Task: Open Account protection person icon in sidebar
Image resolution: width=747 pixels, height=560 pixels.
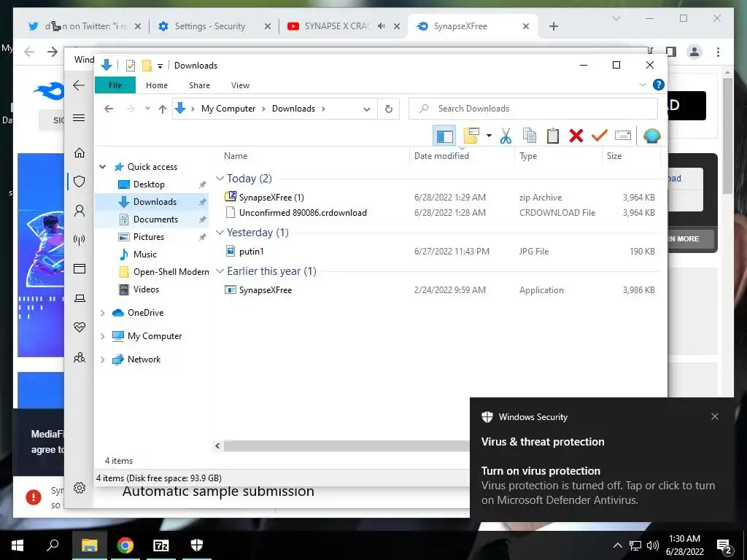Action: pyautogui.click(x=79, y=211)
